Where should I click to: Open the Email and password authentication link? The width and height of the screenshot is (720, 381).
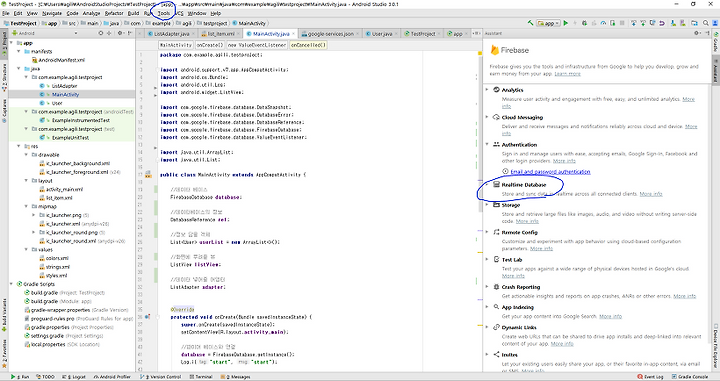click(550, 172)
